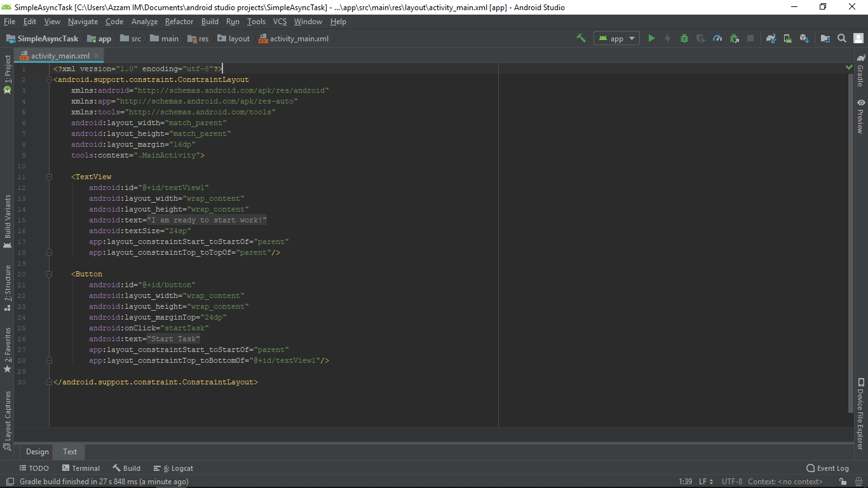868x488 pixels.
Task: Open the Build tool window at bottom
Action: (126, 468)
